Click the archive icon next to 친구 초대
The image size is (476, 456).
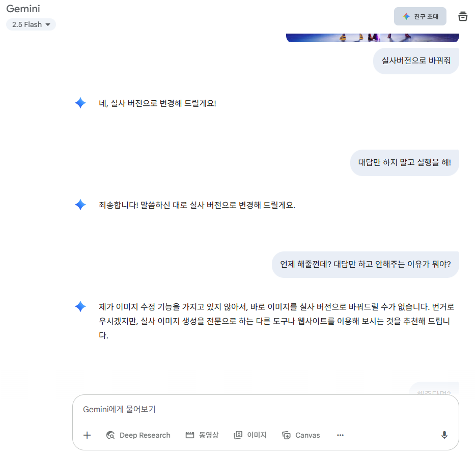click(x=463, y=16)
